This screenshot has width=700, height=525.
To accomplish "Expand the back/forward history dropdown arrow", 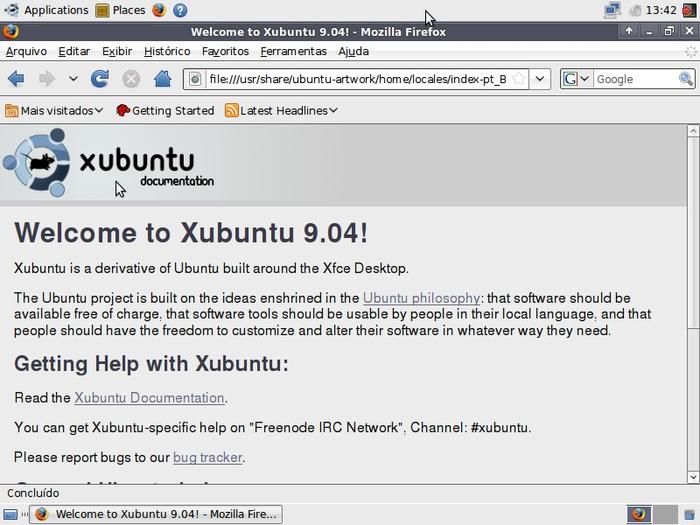I will pyautogui.click(x=73, y=79).
